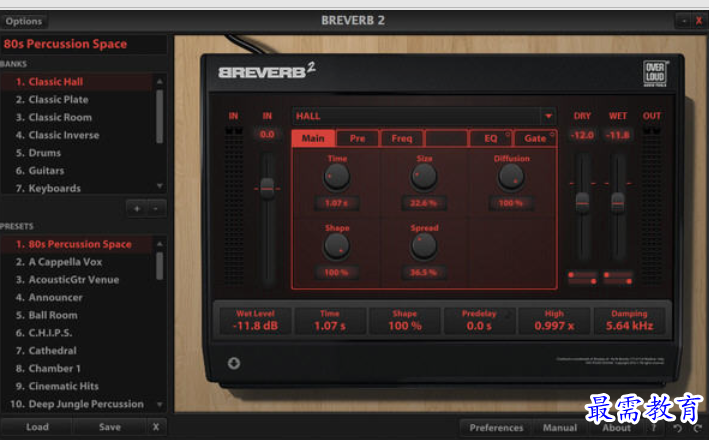709x440 pixels.
Task: Click the Overloud logo badge
Action: pos(655,73)
